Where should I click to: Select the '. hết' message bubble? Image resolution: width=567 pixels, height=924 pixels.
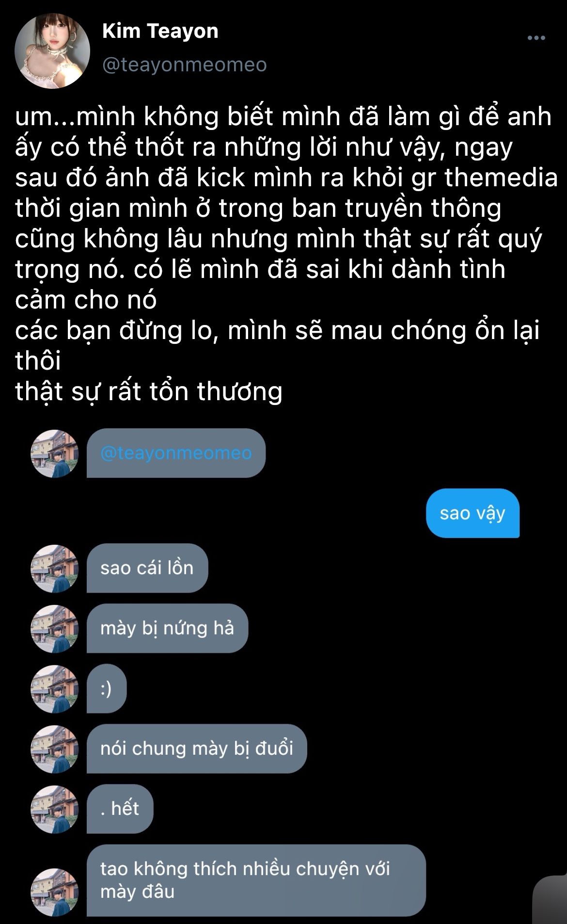pos(120,809)
